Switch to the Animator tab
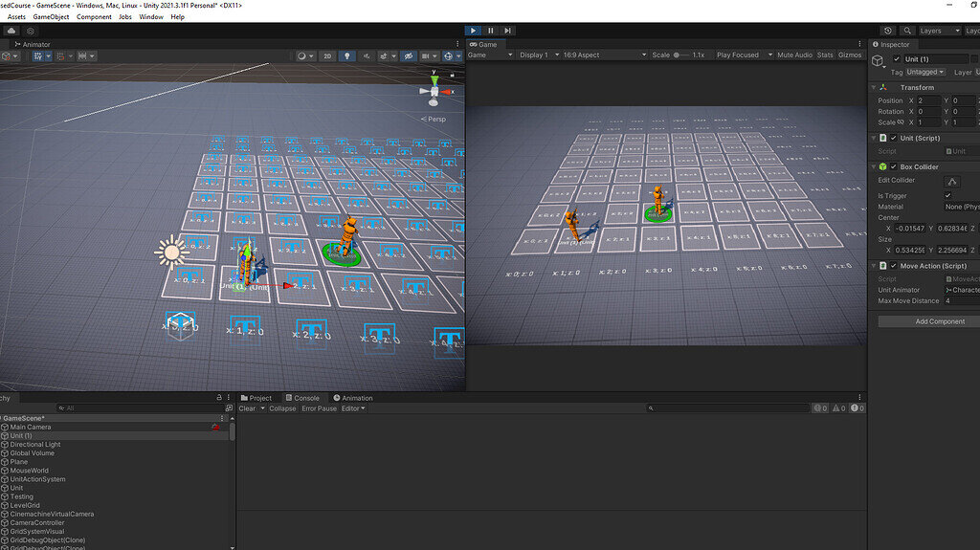Screen dimensions: 980x550 [x=33, y=44]
